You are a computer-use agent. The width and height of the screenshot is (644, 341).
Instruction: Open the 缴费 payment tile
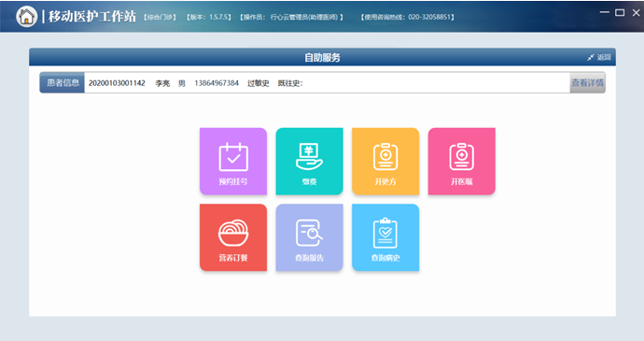[x=309, y=162]
